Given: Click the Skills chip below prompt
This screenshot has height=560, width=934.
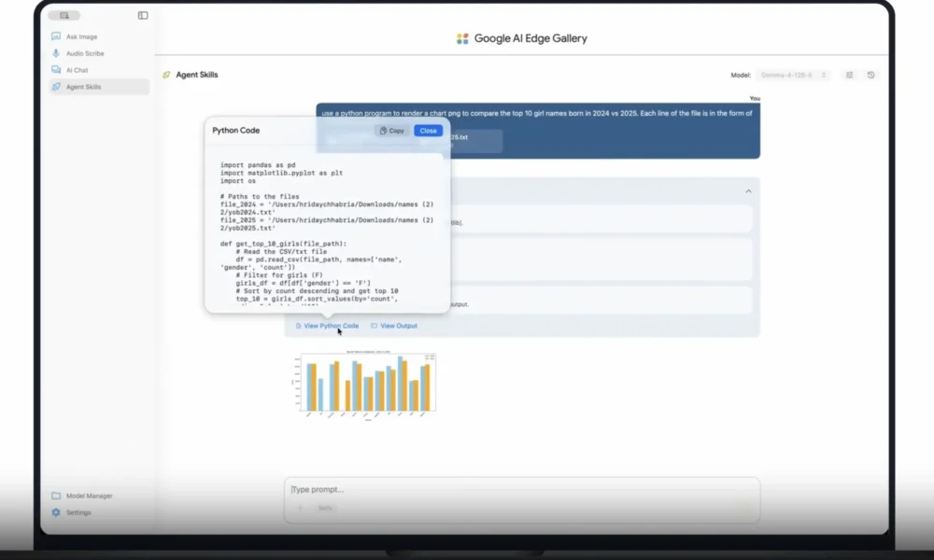Looking at the screenshot, I should coord(325,509).
